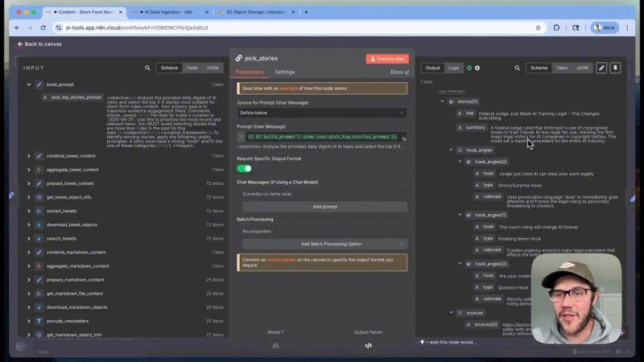Click the Back to canvas link

(39, 44)
